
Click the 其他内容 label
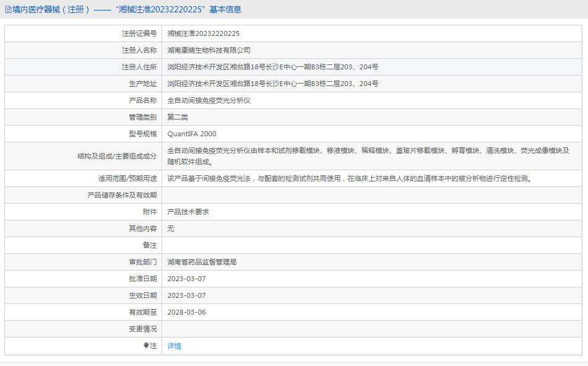[x=143, y=229]
